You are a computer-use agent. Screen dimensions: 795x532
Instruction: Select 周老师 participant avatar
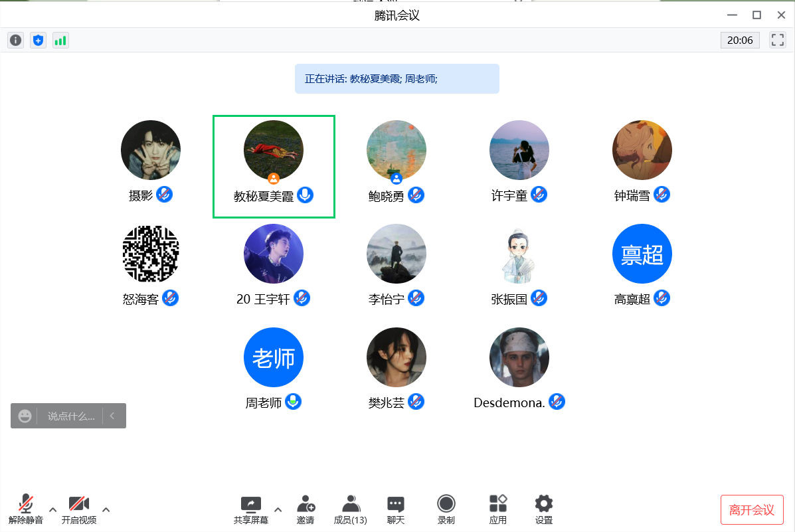[x=274, y=357]
